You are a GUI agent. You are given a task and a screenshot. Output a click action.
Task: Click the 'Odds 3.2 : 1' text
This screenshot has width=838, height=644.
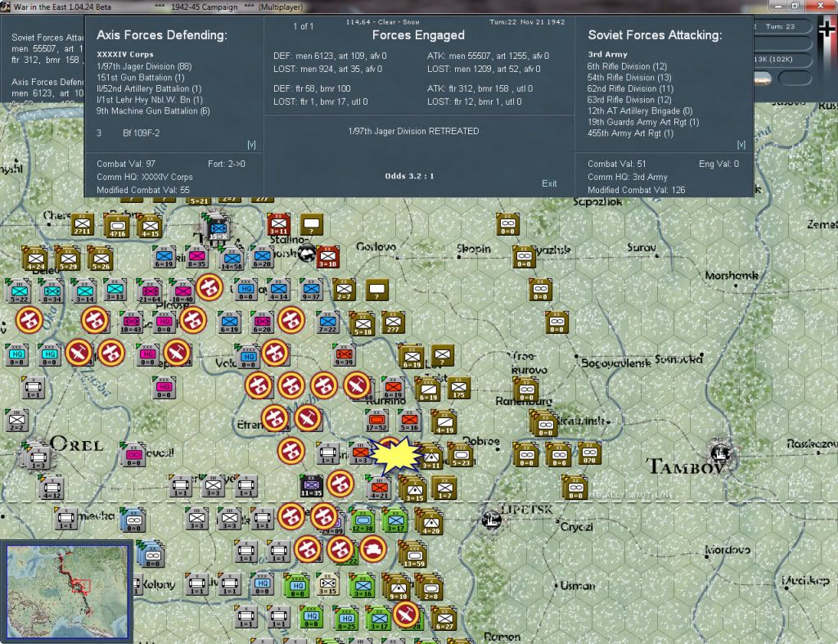[x=409, y=176]
